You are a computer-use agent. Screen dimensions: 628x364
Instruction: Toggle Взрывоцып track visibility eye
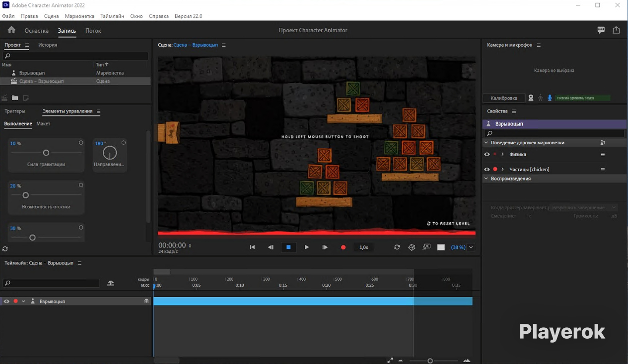(6, 301)
